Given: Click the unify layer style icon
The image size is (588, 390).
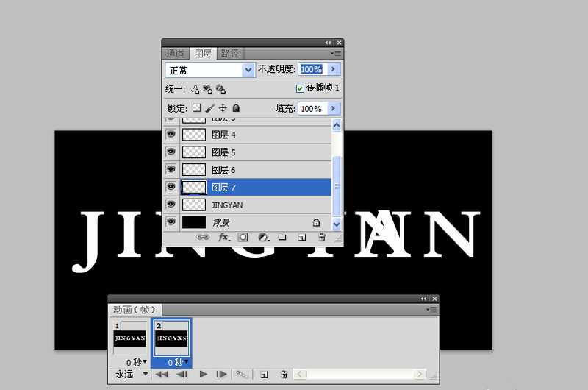Looking at the screenshot, I should click(x=221, y=89).
